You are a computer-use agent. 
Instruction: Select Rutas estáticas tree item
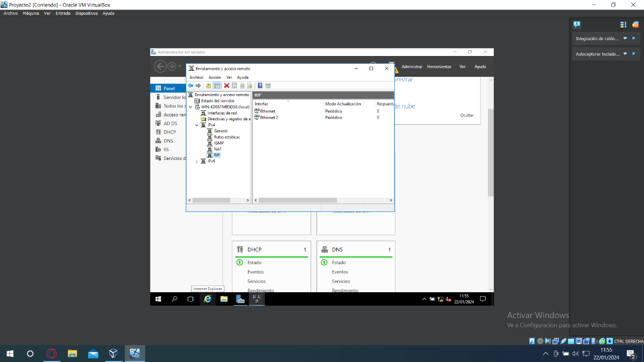[227, 137]
